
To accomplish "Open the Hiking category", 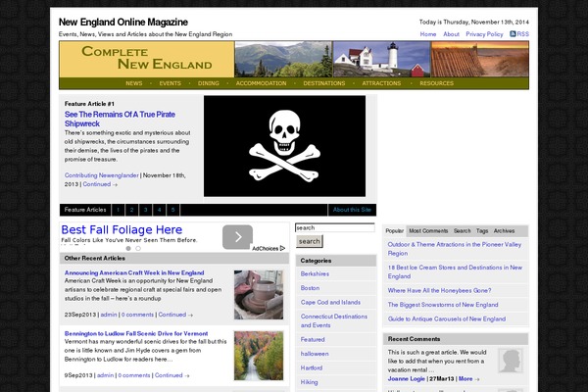I will 310,382.
